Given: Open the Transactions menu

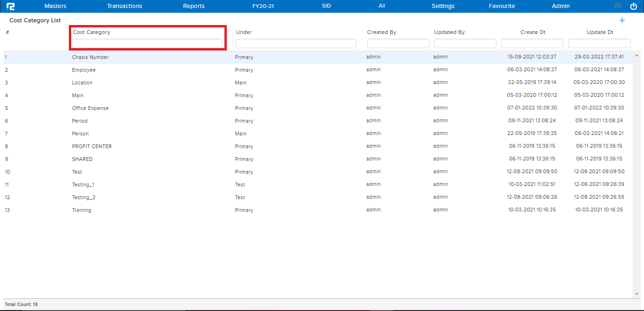Looking at the screenshot, I should tap(124, 6).
